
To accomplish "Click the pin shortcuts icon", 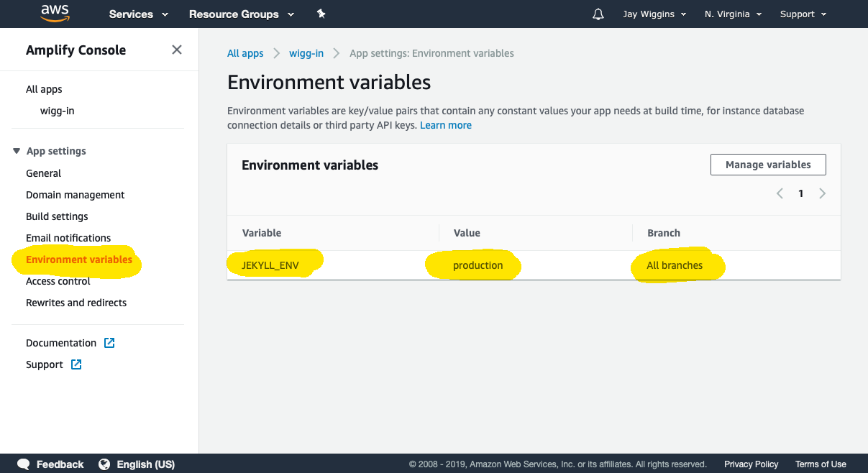I will coord(321,14).
